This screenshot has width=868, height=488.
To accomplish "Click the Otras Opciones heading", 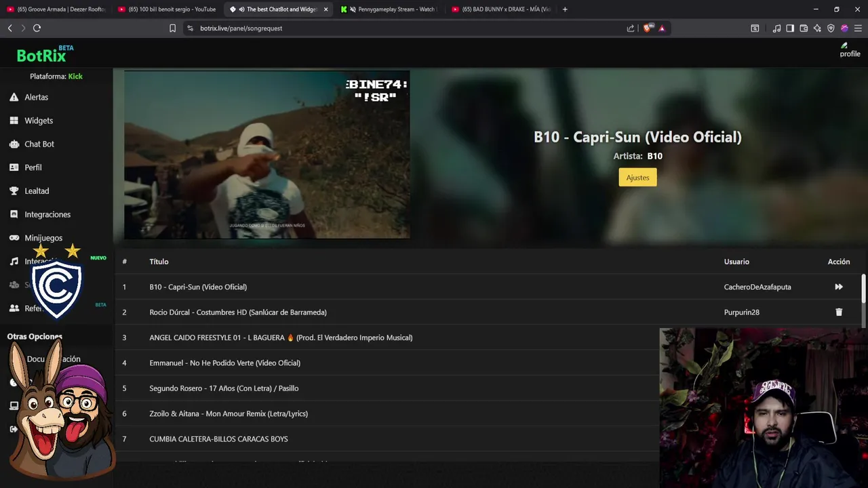I will click(x=35, y=336).
